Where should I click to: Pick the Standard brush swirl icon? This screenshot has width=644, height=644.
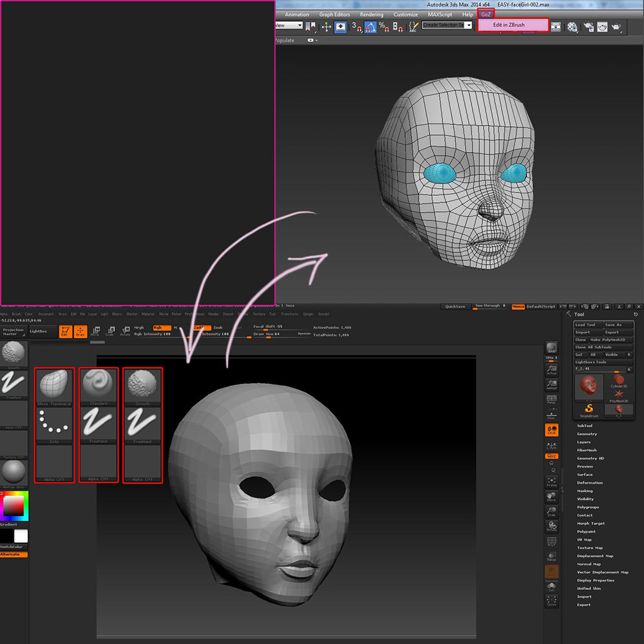[99, 383]
